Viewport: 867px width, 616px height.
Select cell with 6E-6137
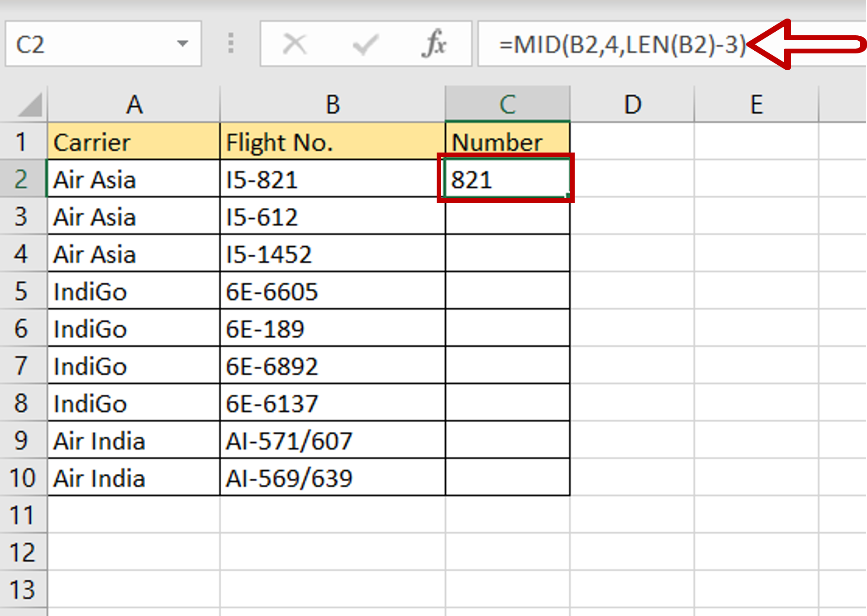pos(333,402)
